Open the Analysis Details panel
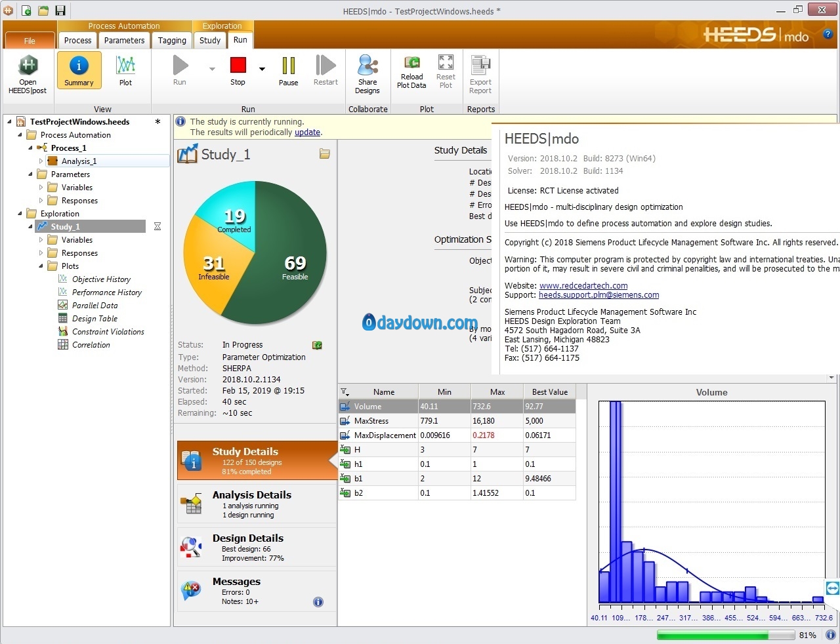The image size is (840, 644). pyautogui.click(x=257, y=504)
